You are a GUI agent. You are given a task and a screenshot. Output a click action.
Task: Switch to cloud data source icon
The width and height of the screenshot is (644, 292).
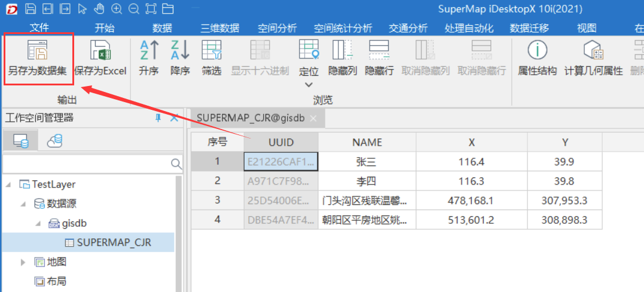(54, 141)
